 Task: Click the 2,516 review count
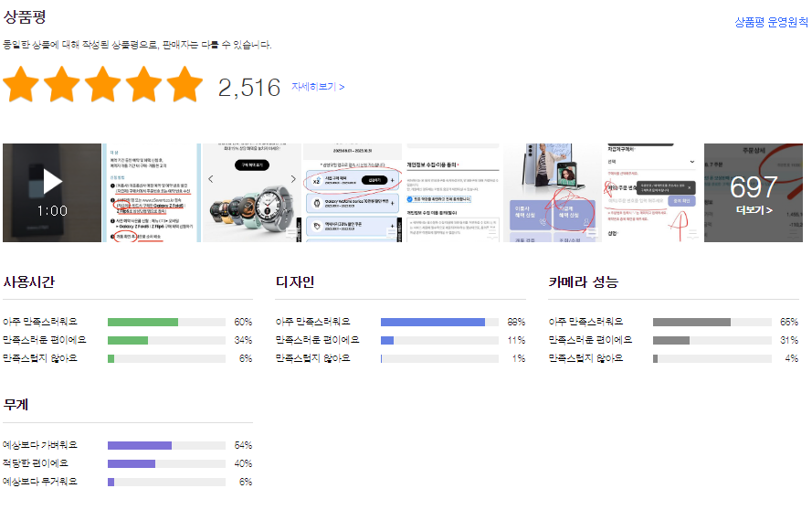(x=249, y=88)
